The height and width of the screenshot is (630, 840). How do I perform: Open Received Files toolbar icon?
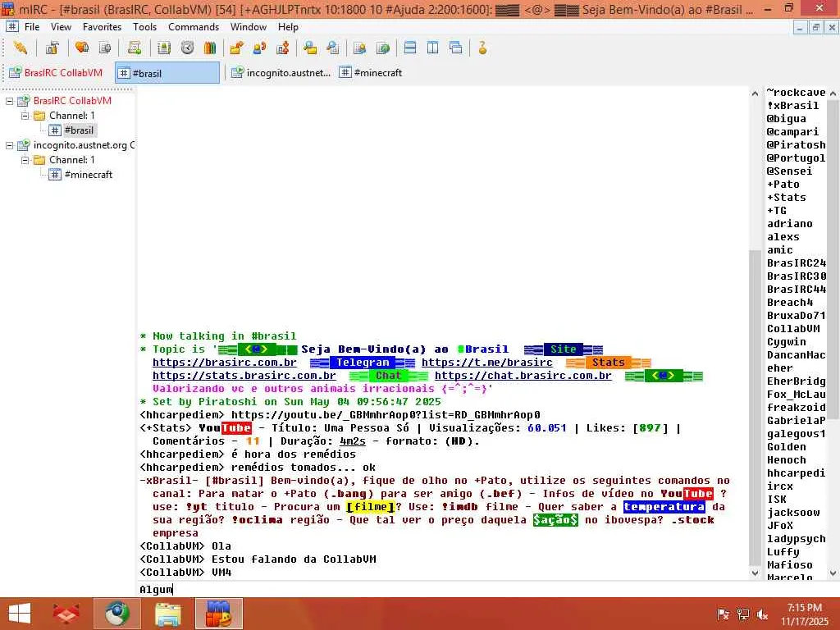click(x=309, y=48)
